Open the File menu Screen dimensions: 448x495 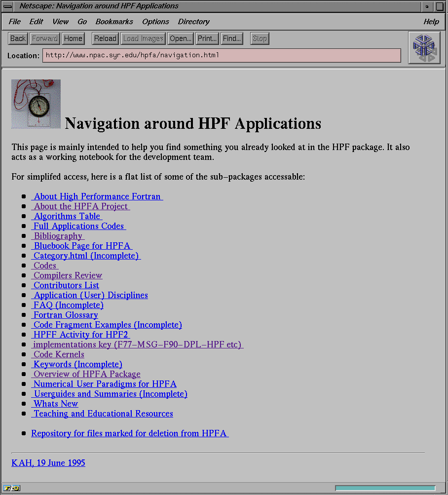(14, 21)
